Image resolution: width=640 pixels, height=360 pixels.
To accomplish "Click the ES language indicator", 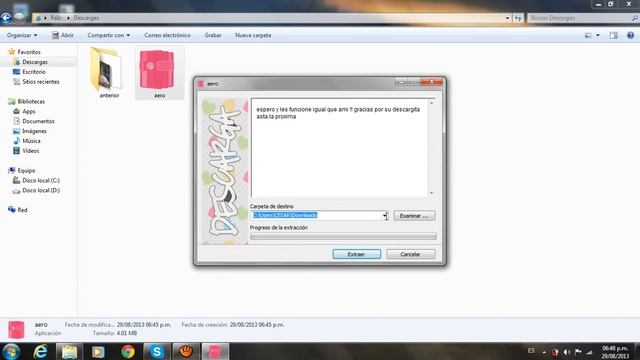I will pos(531,351).
